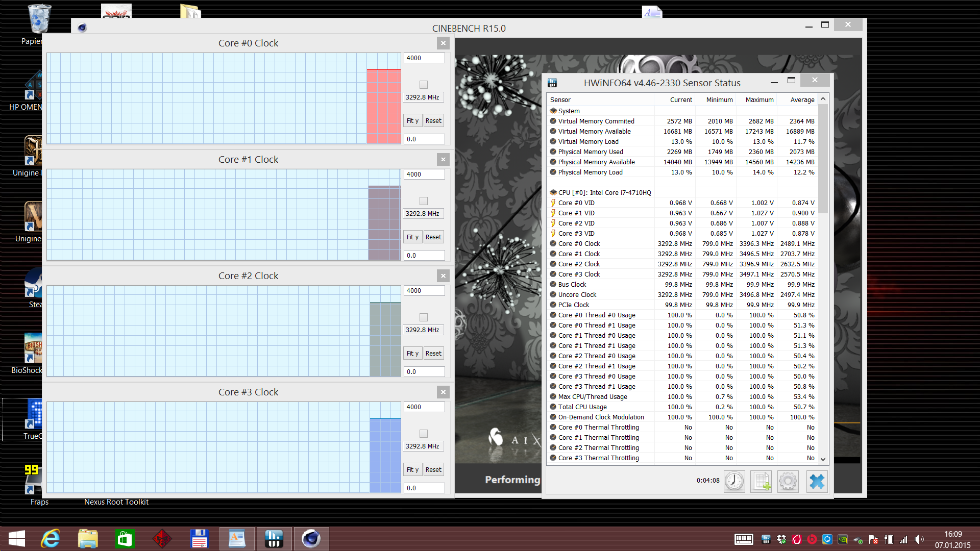The image size is (980, 551).
Task: Close the Core #1 Clock graph
Action: (443, 160)
